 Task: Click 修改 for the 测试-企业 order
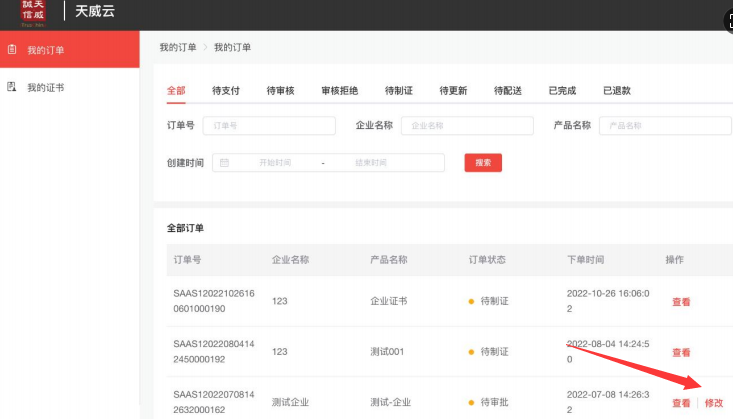point(713,403)
